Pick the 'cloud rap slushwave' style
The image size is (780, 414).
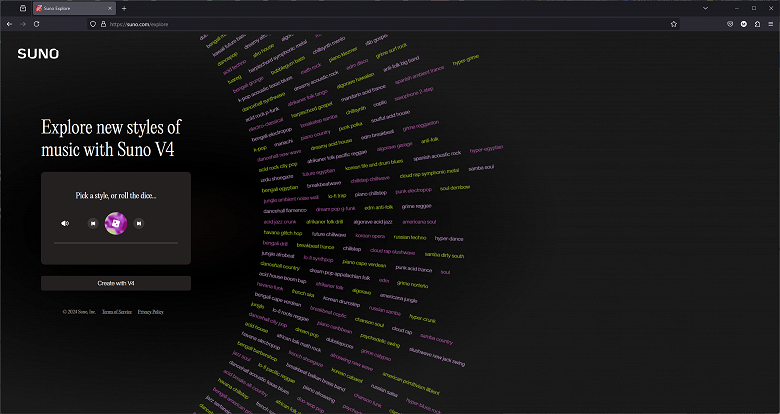tap(392, 252)
